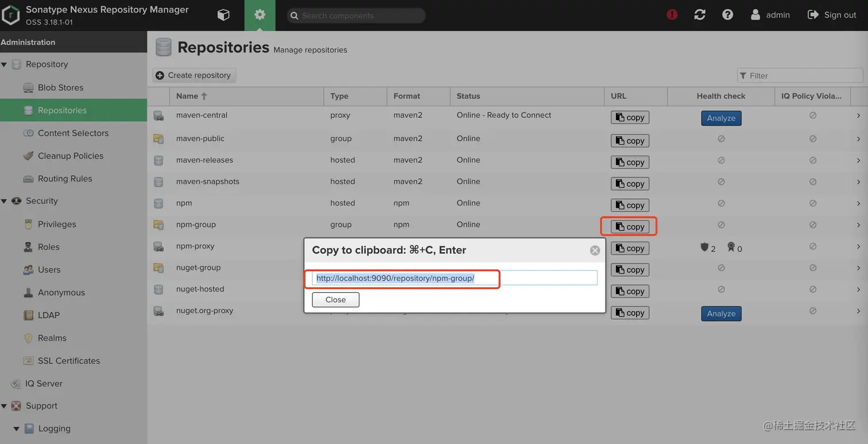Open npm-group row details chevron
Image resolution: width=868 pixels, height=444 pixels.
click(x=858, y=225)
